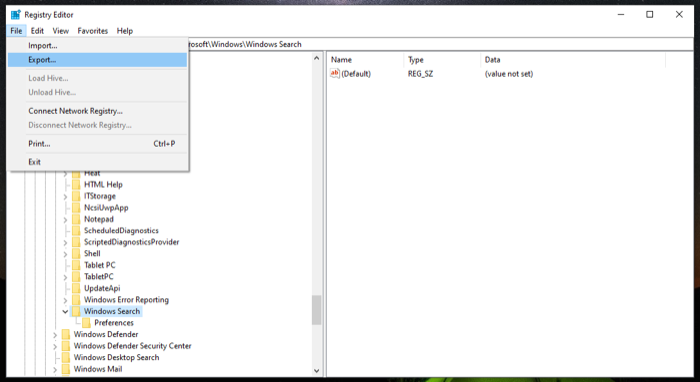
Task: Close the open File menu
Action: [x=16, y=31]
